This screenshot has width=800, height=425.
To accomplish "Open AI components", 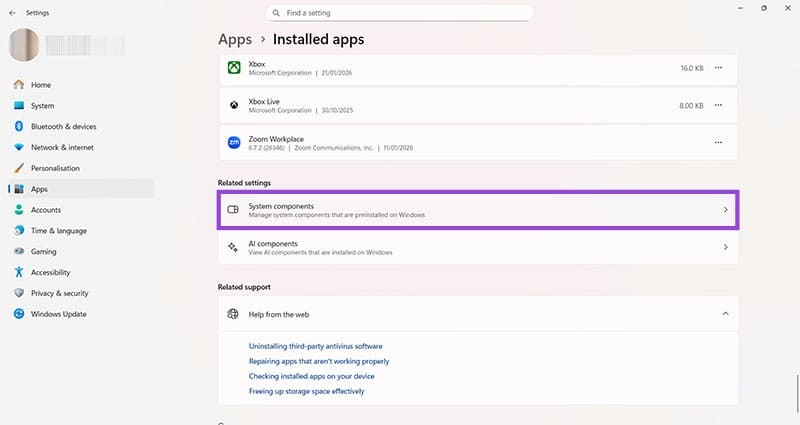I will pyautogui.click(x=478, y=247).
